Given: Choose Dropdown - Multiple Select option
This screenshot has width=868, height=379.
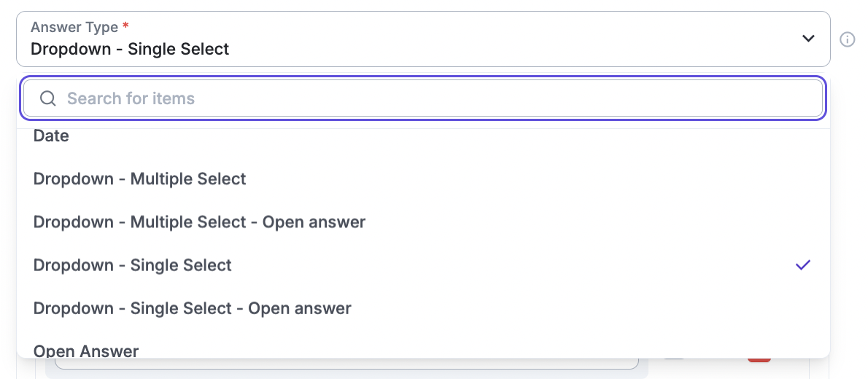Looking at the screenshot, I should (x=139, y=179).
